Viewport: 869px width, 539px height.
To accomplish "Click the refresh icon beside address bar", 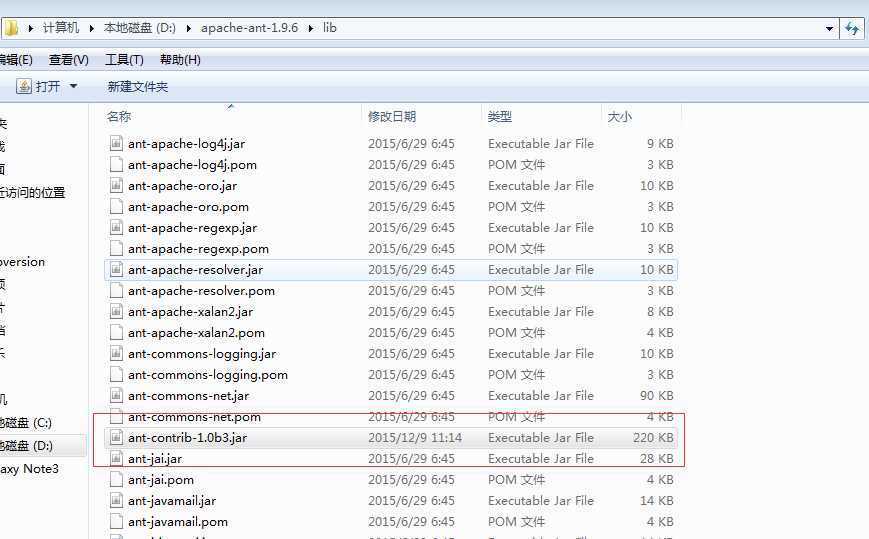I will pos(852,28).
